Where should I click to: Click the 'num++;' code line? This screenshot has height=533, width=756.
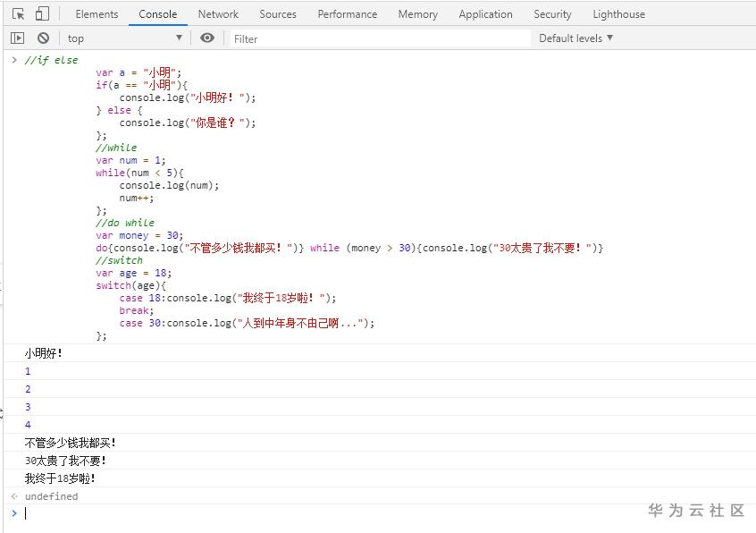coord(137,198)
